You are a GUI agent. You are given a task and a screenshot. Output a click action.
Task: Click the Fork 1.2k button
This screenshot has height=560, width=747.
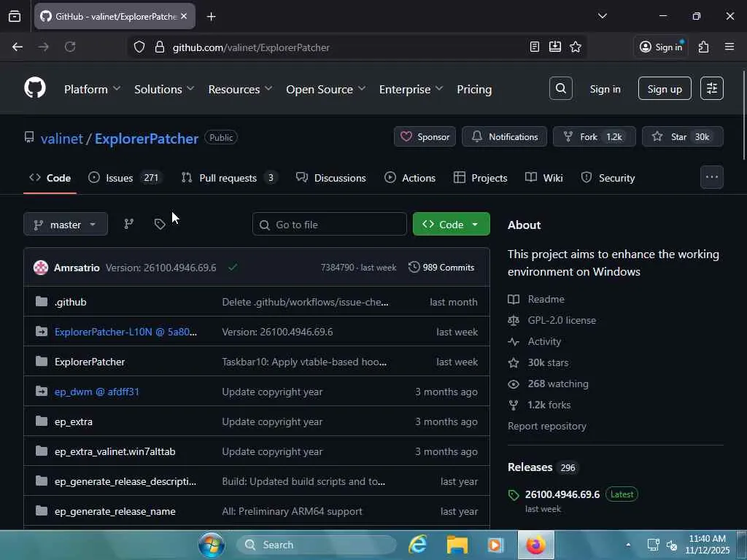594,136
